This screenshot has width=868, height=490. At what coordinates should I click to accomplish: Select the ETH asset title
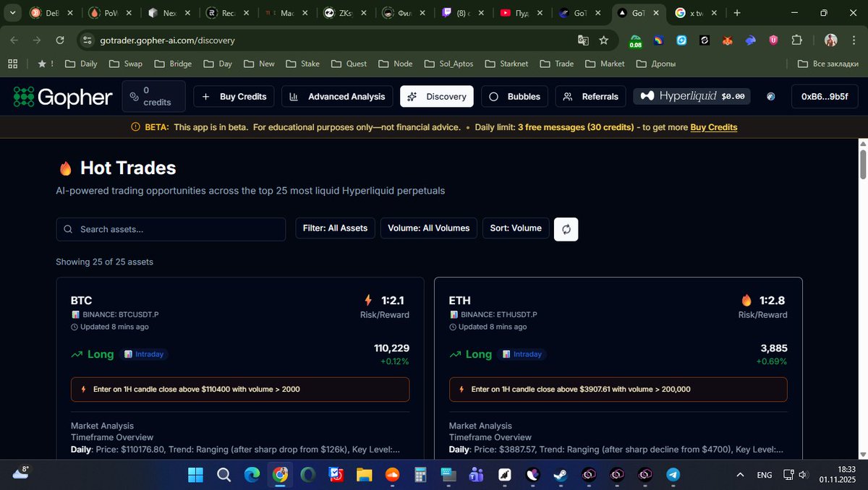coord(460,301)
